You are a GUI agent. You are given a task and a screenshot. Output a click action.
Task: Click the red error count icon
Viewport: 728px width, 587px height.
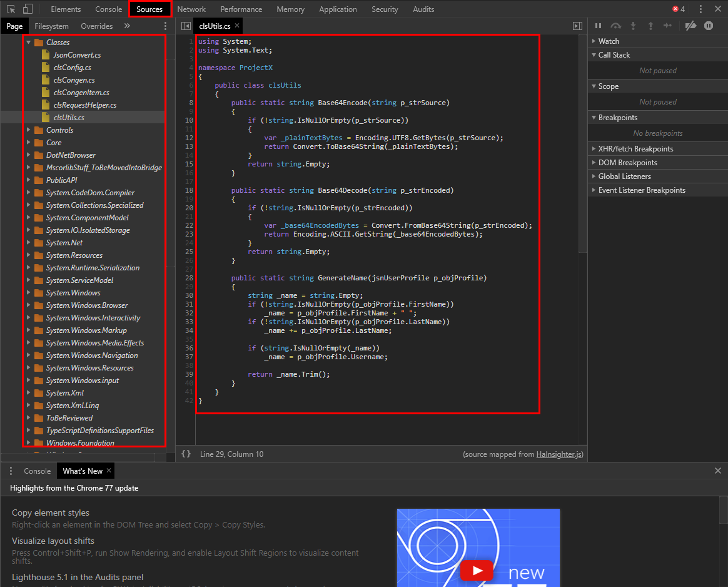point(675,9)
